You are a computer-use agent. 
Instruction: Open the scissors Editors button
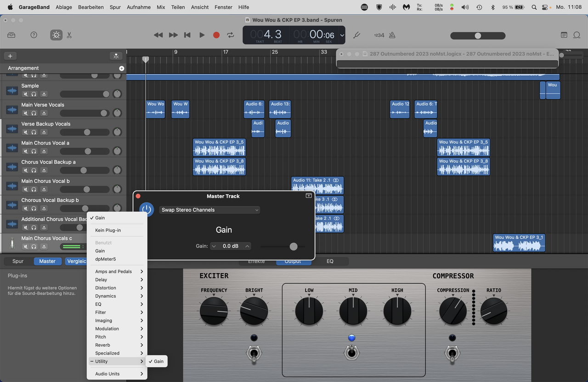click(x=69, y=35)
